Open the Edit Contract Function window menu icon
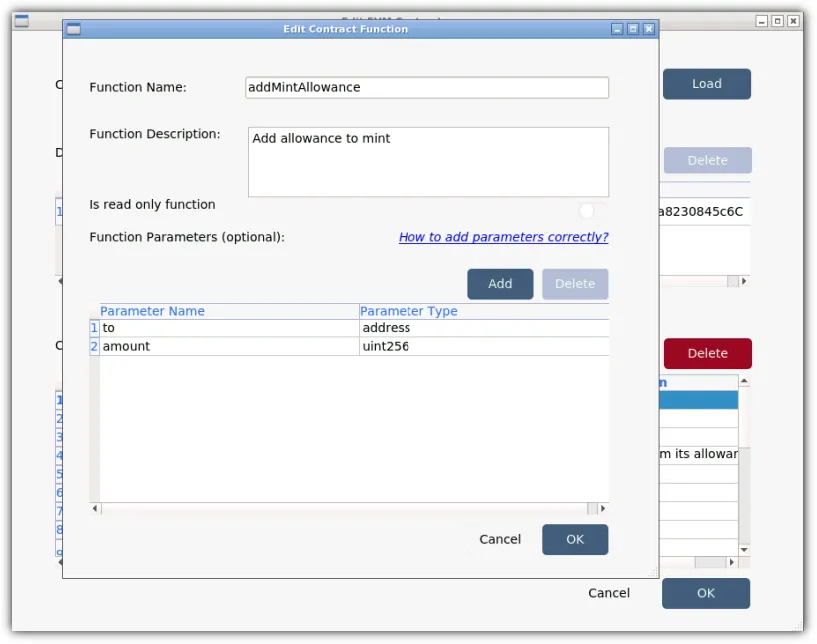The image size is (817, 644). (74, 29)
